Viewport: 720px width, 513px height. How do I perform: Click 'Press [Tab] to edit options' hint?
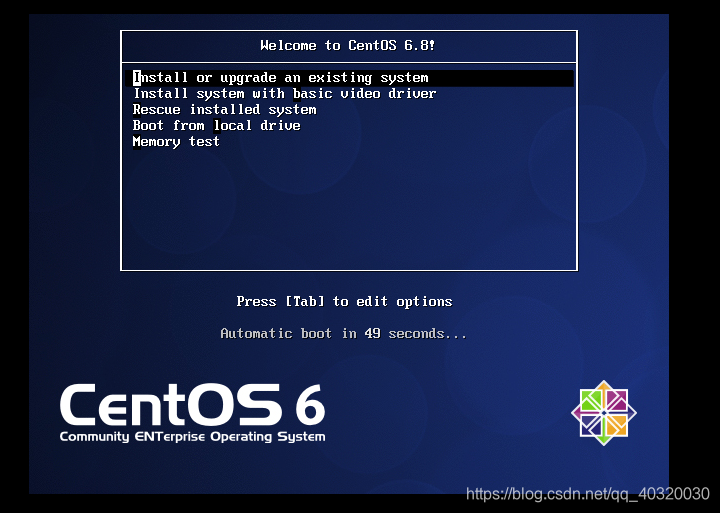[x=344, y=302]
